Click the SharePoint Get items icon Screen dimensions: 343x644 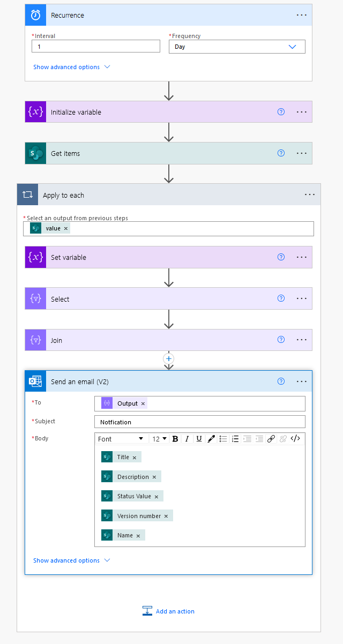click(35, 153)
